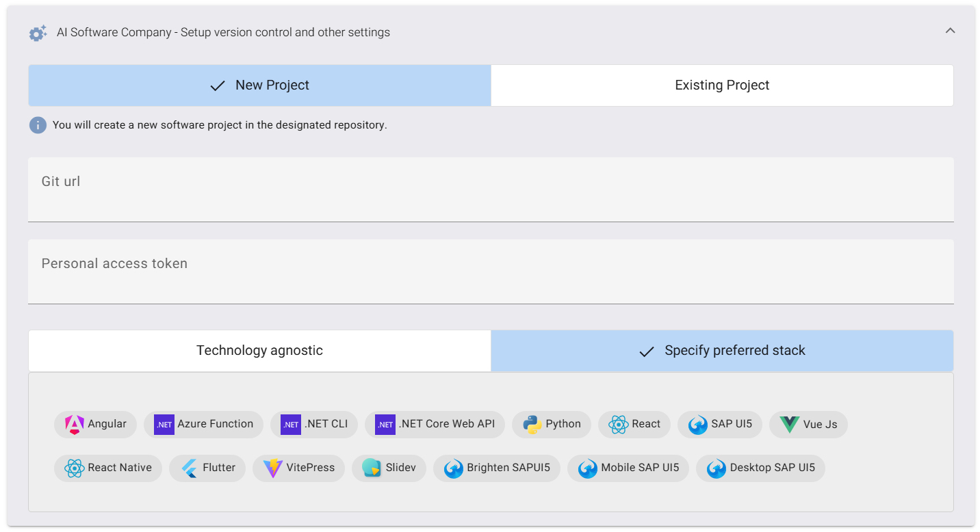Pick the React Native chip
980x532 pixels.
click(x=108, y=468)
